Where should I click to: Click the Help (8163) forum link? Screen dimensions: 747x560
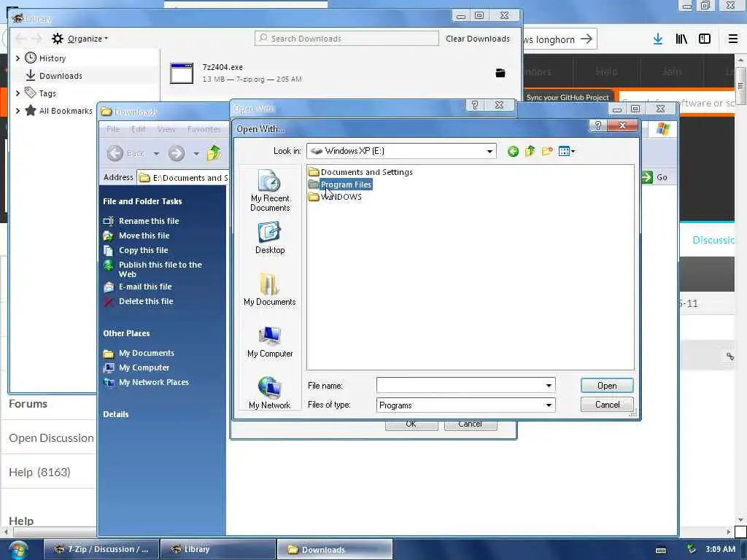click(39, 472)
